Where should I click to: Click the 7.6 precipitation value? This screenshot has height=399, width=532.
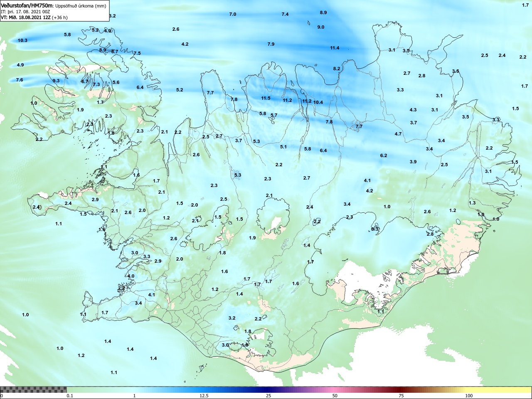(x=20, y=80)
